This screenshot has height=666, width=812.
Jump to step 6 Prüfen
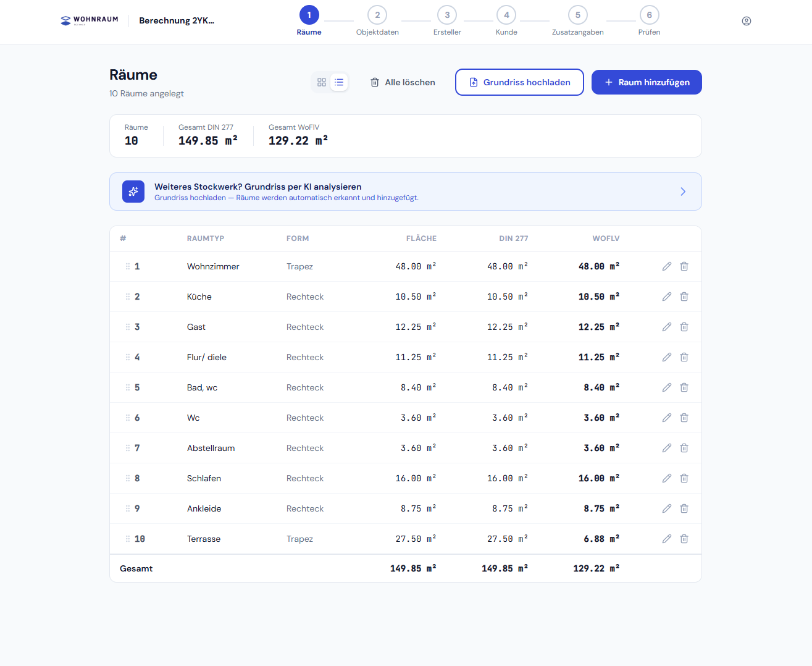pyautogui.click(x=649, y=15)
